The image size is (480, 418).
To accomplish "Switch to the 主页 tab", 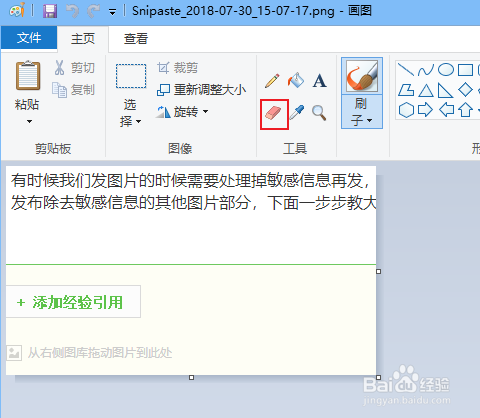I will pos(83,39).
